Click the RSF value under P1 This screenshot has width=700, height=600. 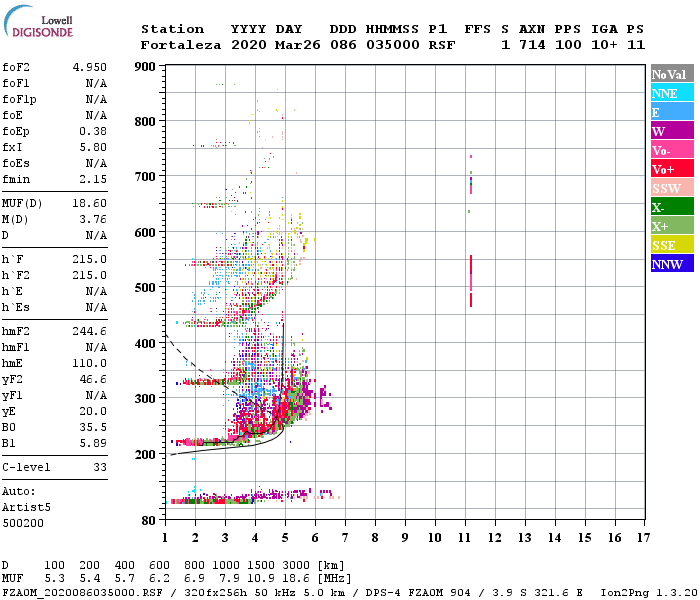tap(442, 45)
